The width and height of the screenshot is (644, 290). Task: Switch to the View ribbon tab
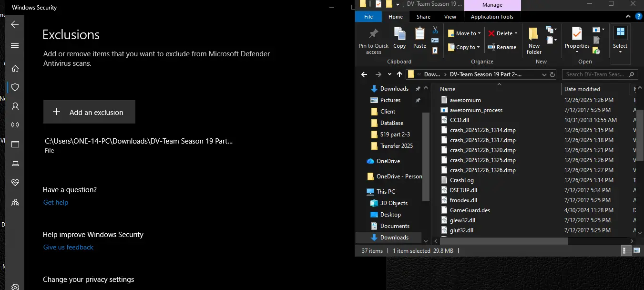click(450, 17)
